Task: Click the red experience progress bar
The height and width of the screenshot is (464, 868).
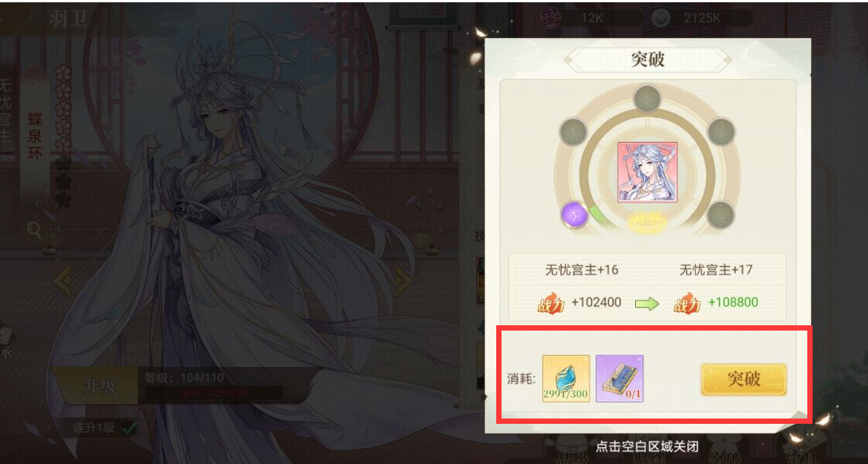Action: pyautogui.click(x=214, y=393)
